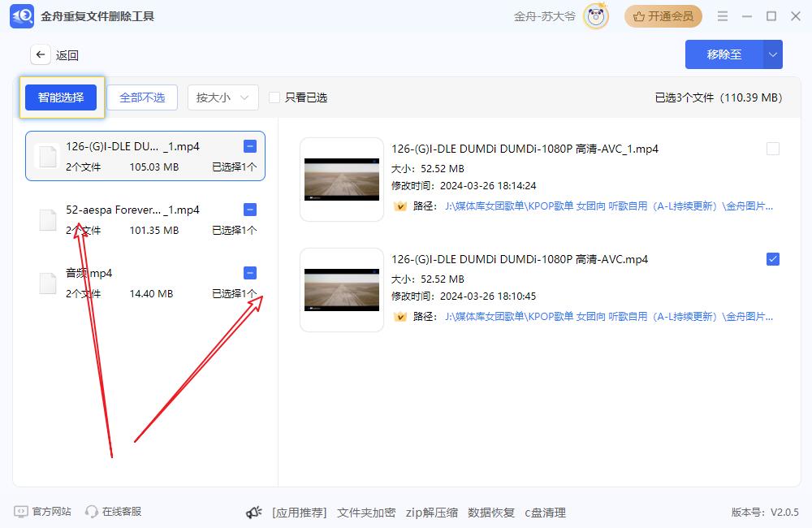Click thumbnail of DUMDi-1080P 高清-AVC.mp4
812x528 pixels.
click(342, 290)
